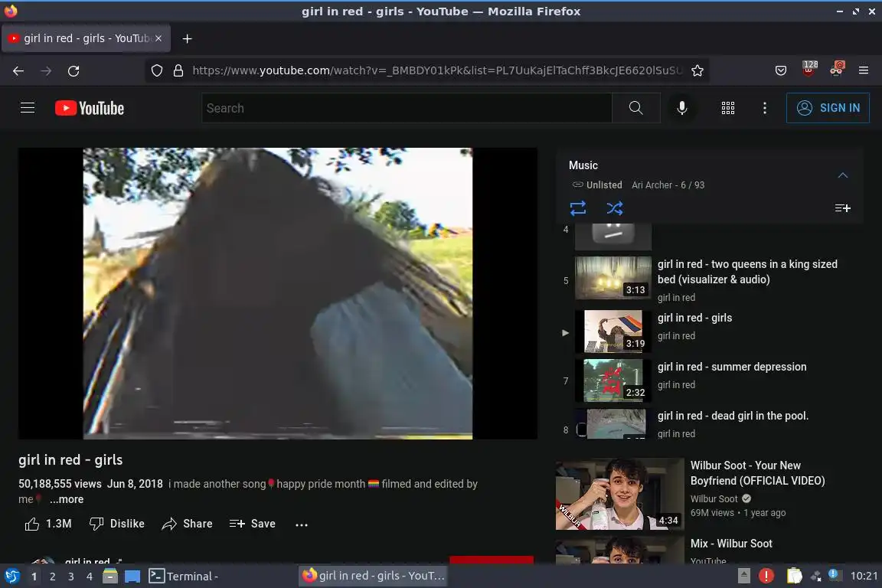The height and width of the screenshot is (588, 882).
Task: Save video to a playlist
Action: (x=252, y=524)
